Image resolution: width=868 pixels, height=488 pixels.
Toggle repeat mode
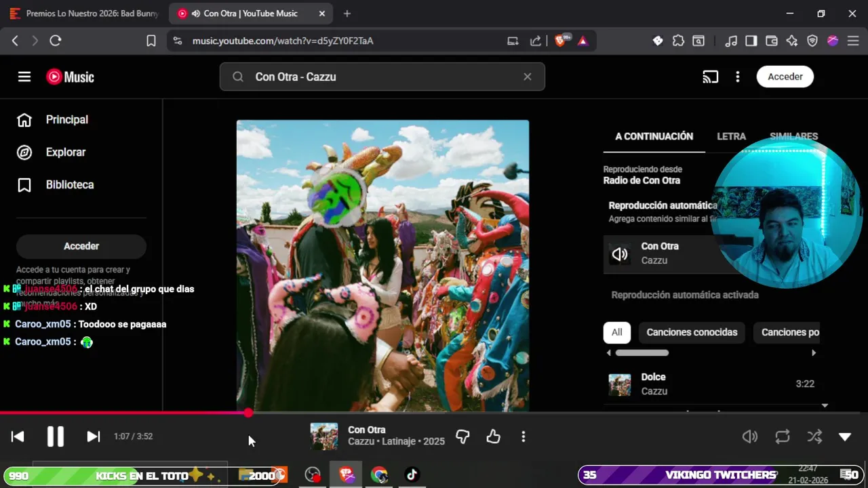pos(783,436)
